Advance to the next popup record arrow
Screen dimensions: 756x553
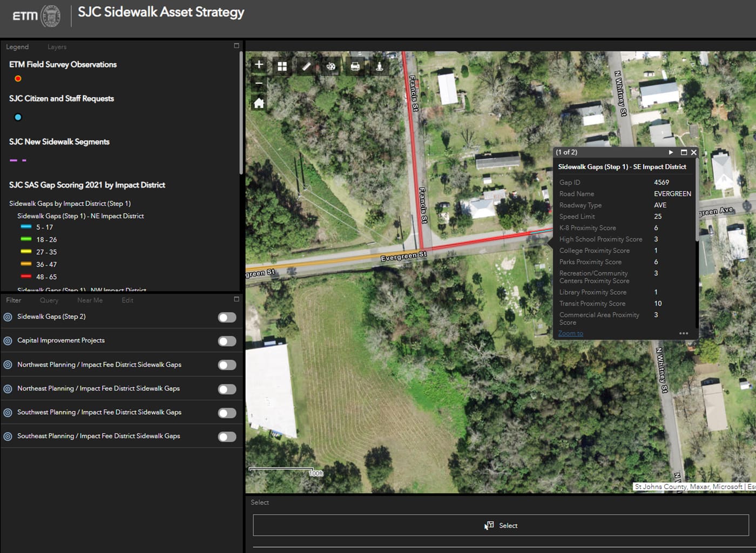(670, 152)
